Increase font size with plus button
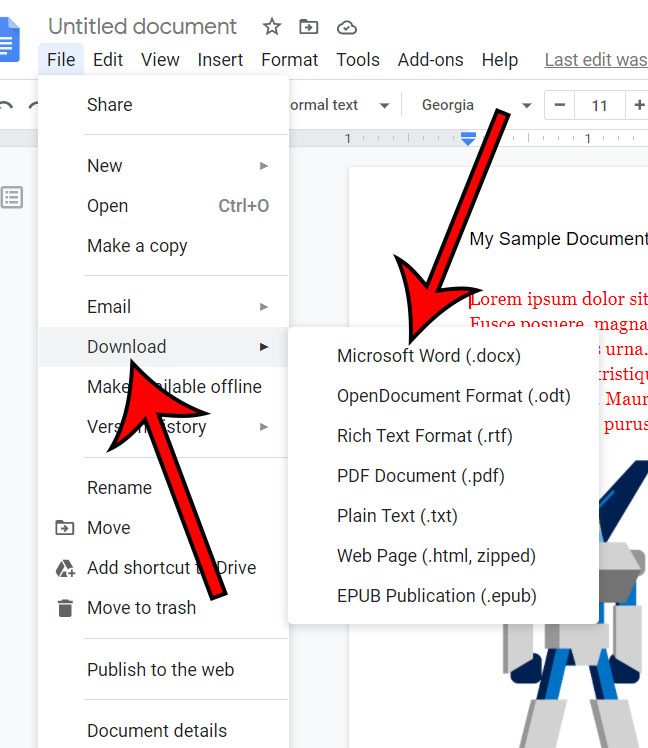 [639, 105]
